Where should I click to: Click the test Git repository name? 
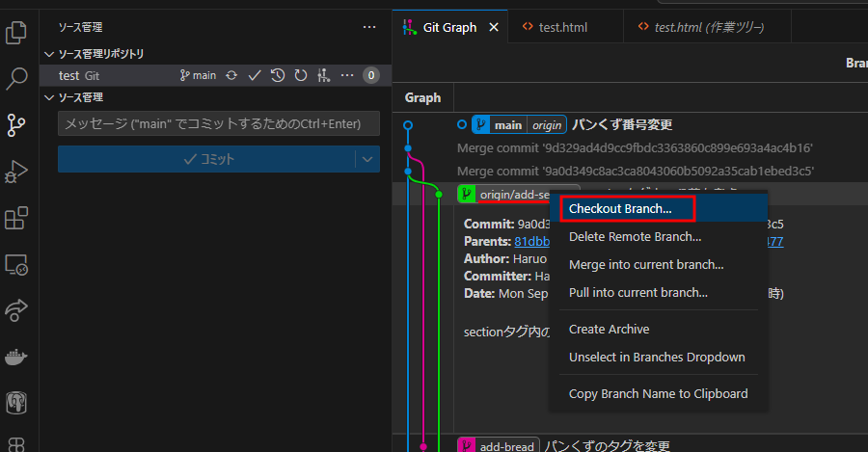click(79, 76)
